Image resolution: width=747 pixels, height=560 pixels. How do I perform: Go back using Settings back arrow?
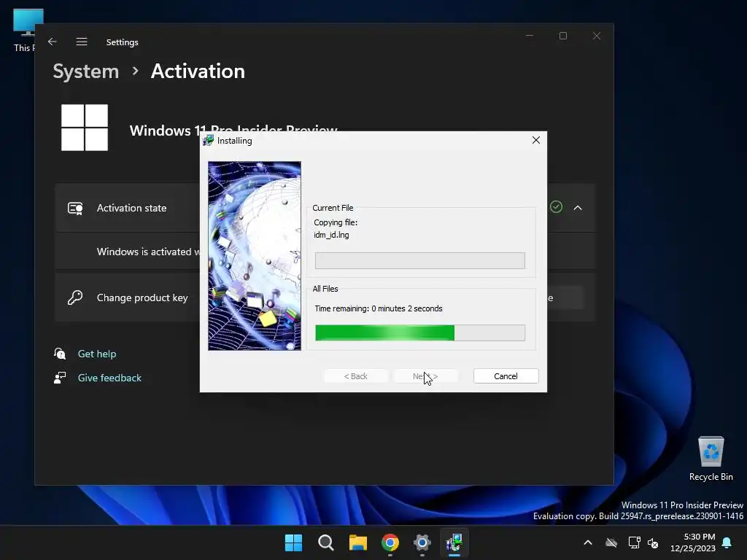pos(53,42)
